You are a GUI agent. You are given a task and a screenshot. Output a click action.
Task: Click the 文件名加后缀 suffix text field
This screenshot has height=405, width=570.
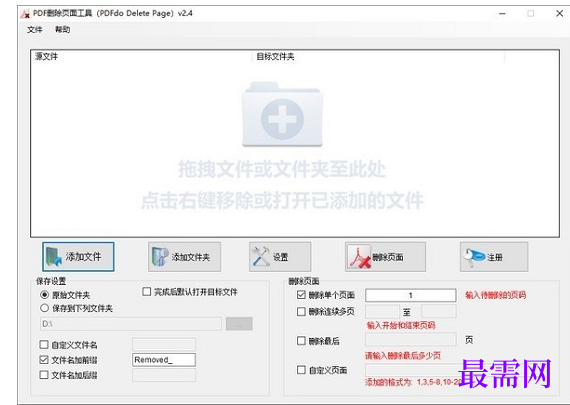164,375
